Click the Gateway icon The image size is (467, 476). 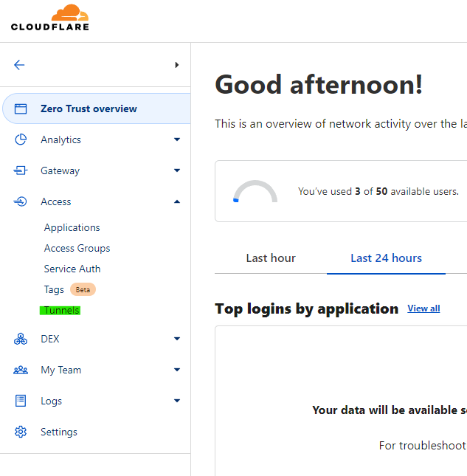pos(21,170)
